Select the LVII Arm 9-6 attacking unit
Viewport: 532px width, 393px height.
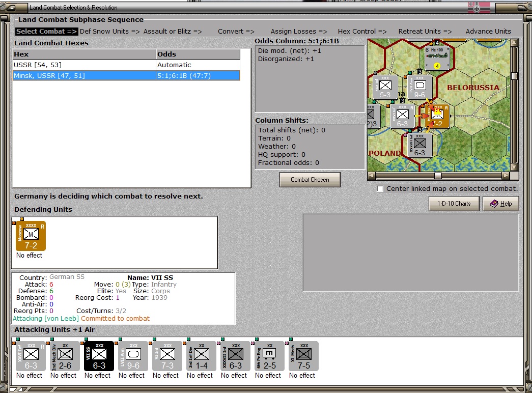[133, 356]
